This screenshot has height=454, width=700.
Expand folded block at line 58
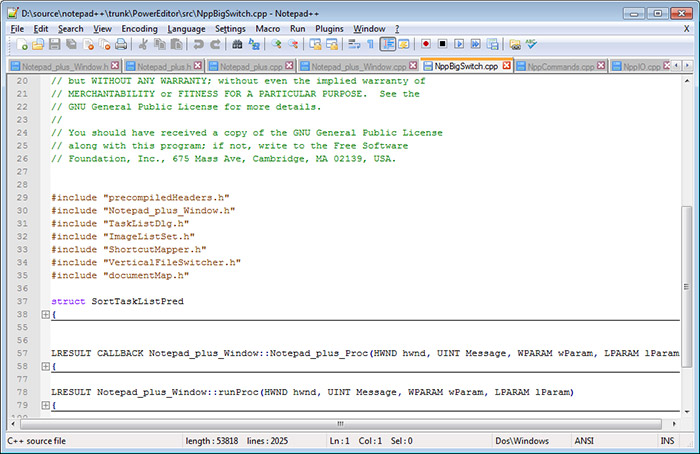click(46, 366)
